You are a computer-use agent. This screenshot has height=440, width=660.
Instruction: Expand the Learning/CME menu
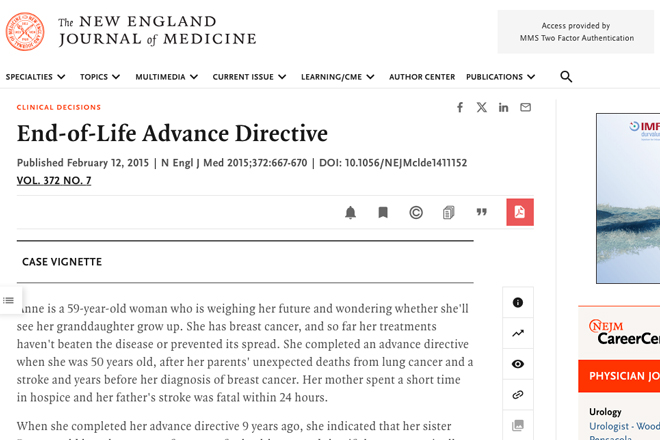(x=338, y=77)
